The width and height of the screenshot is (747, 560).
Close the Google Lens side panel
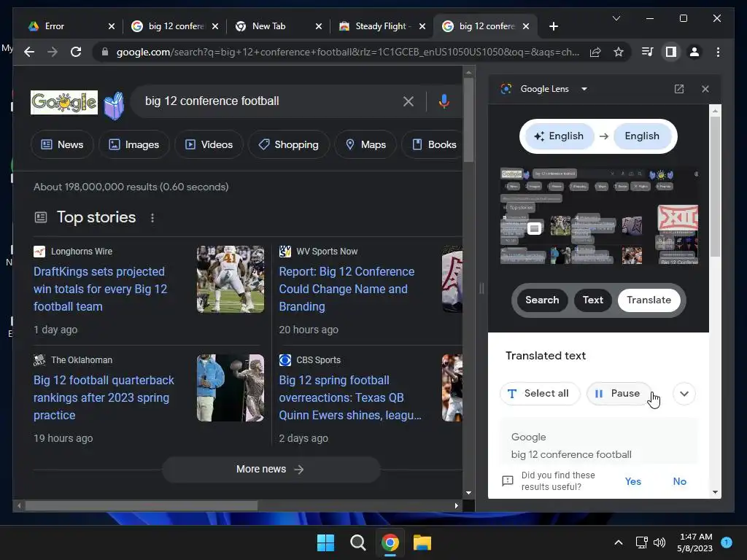click(x=705, y=88)
